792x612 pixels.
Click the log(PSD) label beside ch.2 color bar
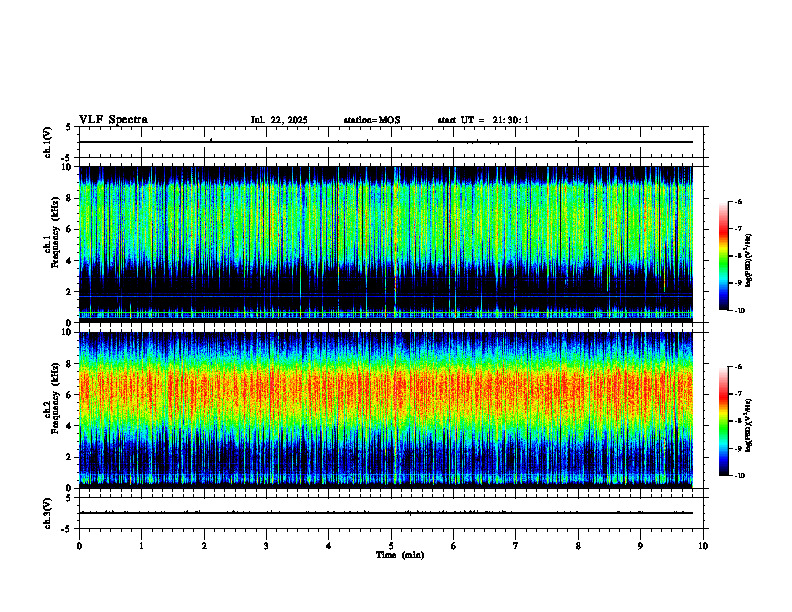(748, 425)
